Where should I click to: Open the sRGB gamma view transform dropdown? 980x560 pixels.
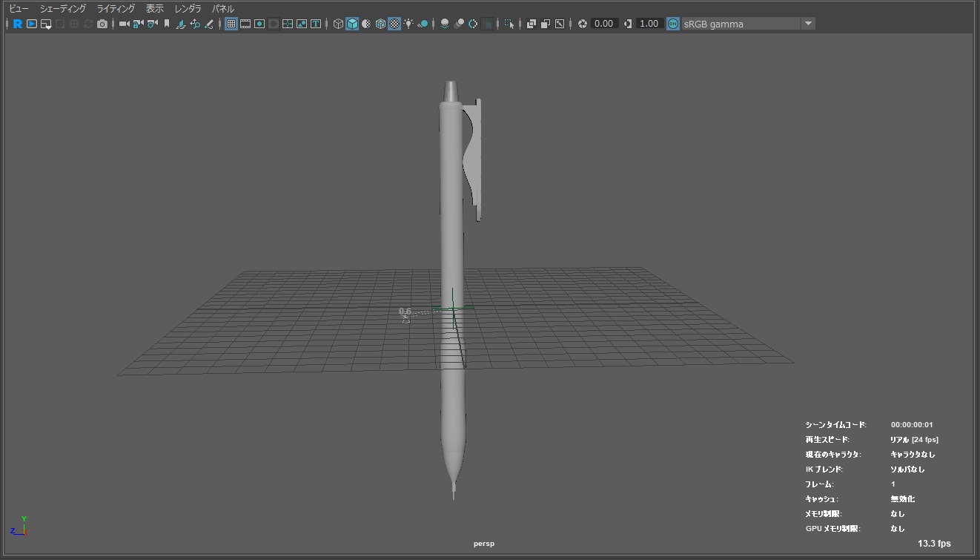[x=808, y=24]
